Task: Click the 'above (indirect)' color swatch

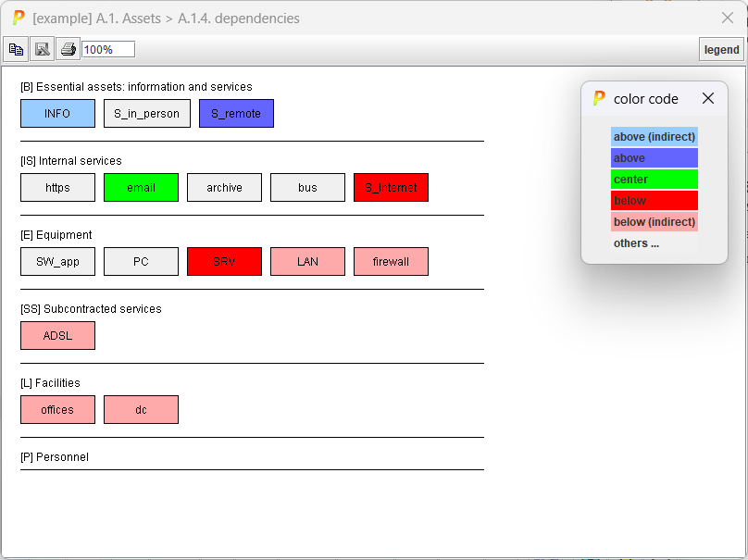Action: point(654,137)
